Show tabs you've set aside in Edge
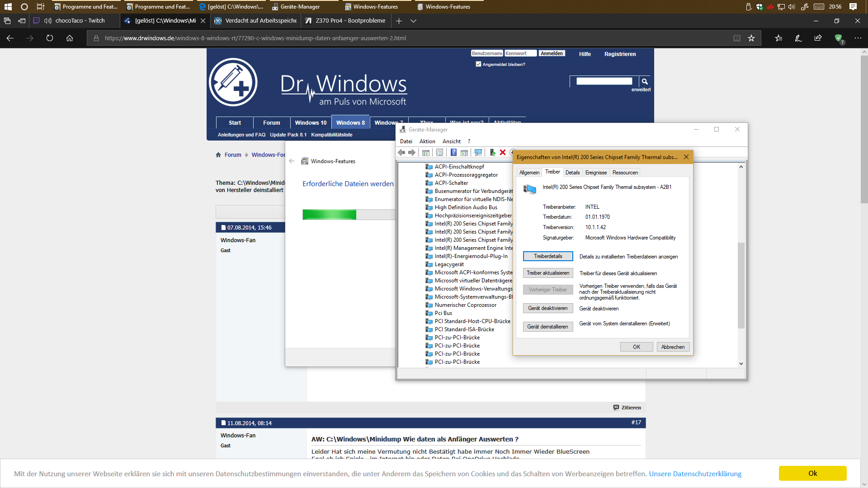The image size is (868, 488). pyautogui.click(x=7, y=21)
